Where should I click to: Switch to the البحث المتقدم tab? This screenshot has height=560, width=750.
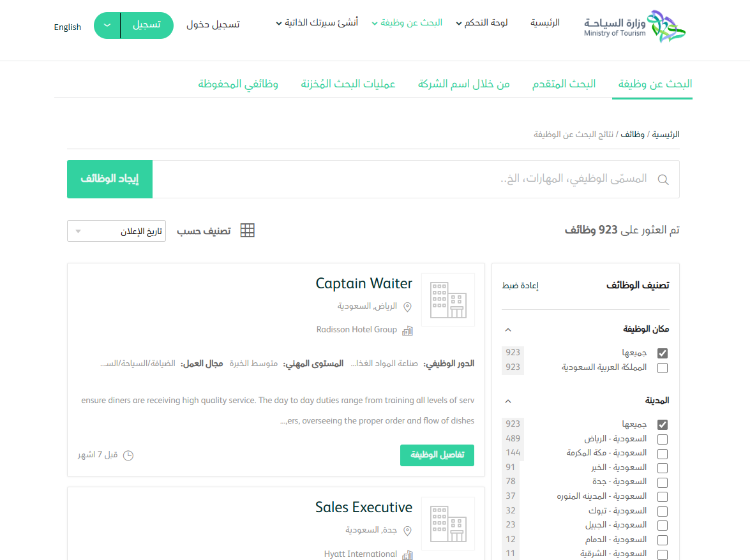coord(564,84)
